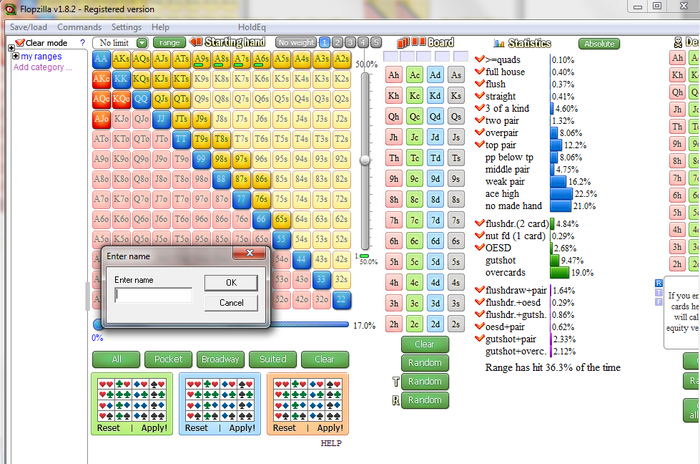Uncheck the flushdraw+pair combo filter
The height and width of the screenshot is (464, 700).
(x=480, y=290)
